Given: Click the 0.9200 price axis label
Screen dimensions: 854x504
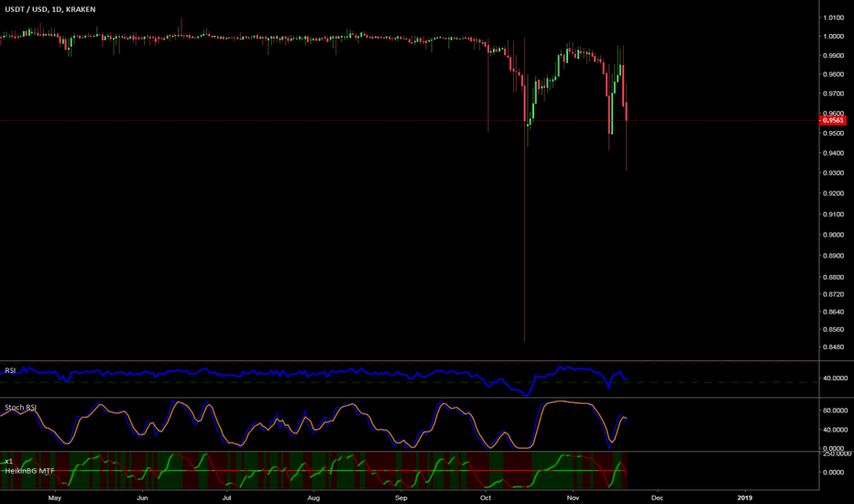Looking at the screenshot, I should point(834,193).
